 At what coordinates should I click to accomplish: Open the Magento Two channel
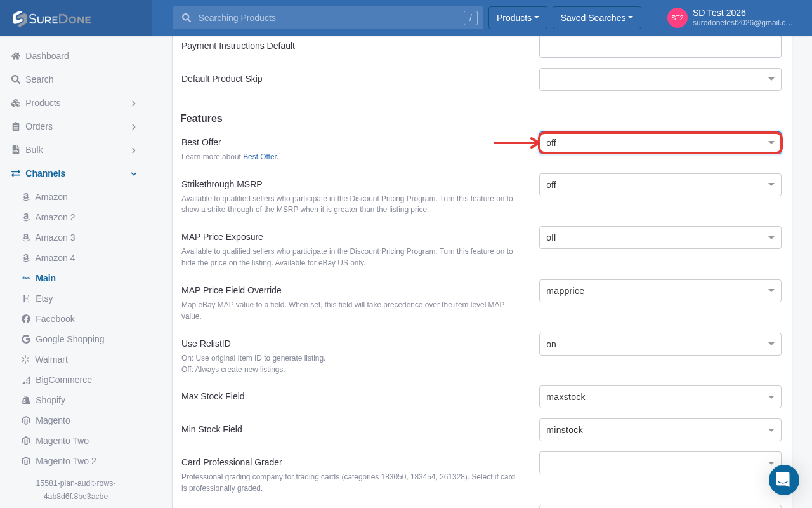(62, 441)
